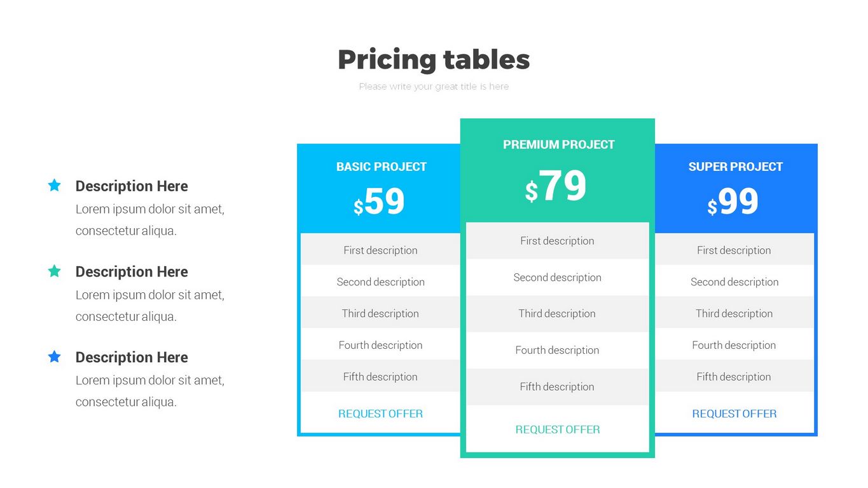Click First description in the Basic column
The height and width of the screenshot is (488, 868).
380,250
